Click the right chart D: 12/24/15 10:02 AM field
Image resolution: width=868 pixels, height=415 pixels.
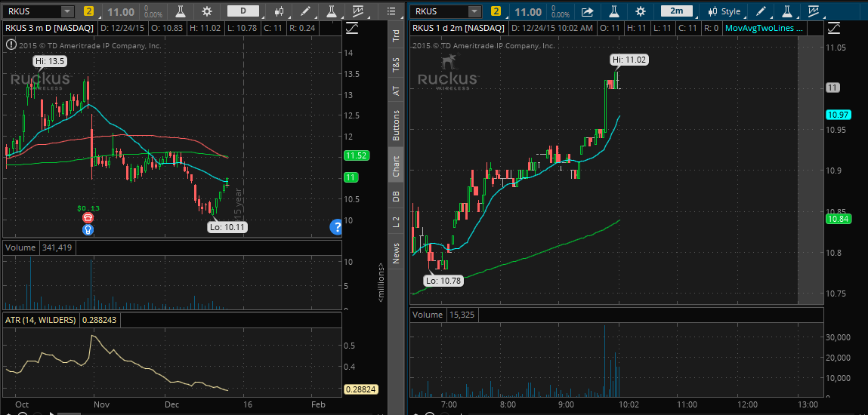tap(552, 28)
